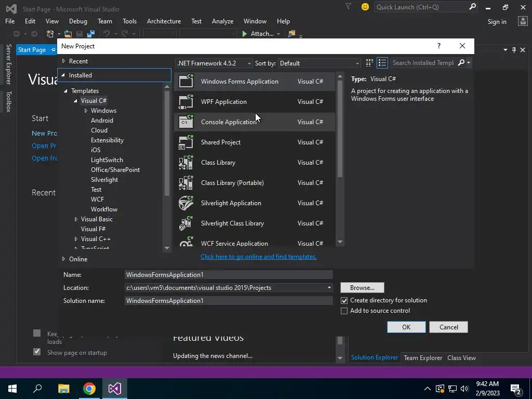Click the feedback smiley icon
Image resolution: width=532 pixels, height=399 pixels.
(365, 7)
